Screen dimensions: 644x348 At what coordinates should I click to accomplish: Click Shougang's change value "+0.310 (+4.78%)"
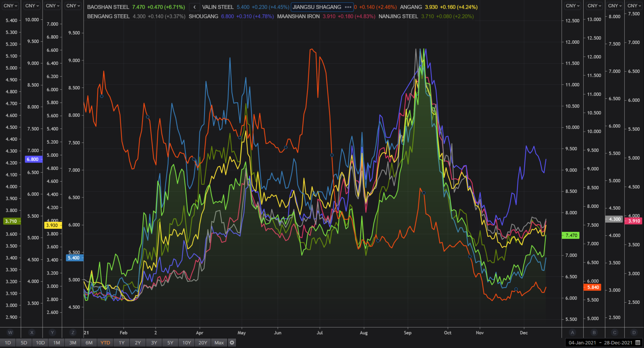(x=255, y=16)
